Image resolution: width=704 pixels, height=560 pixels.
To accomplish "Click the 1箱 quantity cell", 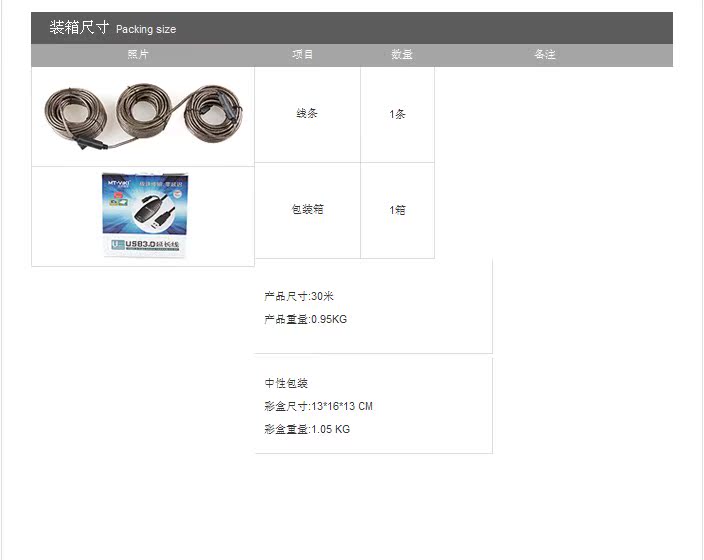I will (397, 210).
